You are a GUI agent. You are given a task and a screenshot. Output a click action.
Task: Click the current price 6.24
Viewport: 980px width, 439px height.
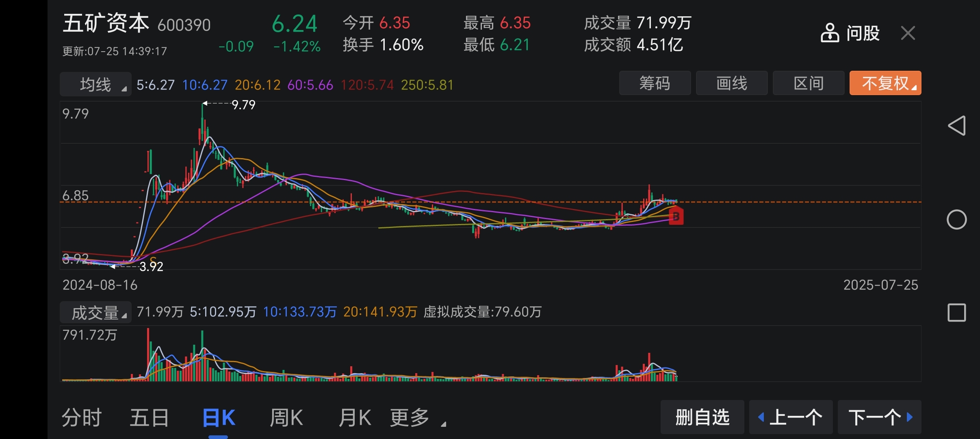[x=295, y=24]
